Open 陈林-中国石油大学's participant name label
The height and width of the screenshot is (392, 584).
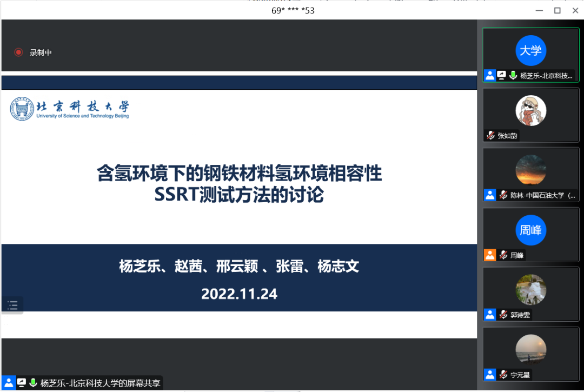pyautogui.click(x=540, y=195)
